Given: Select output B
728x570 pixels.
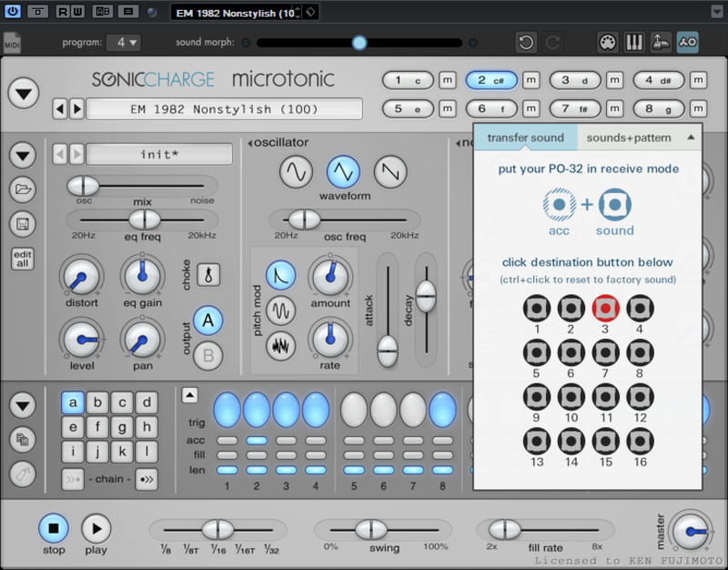Looking at the screenshot, I should (208, 356).
